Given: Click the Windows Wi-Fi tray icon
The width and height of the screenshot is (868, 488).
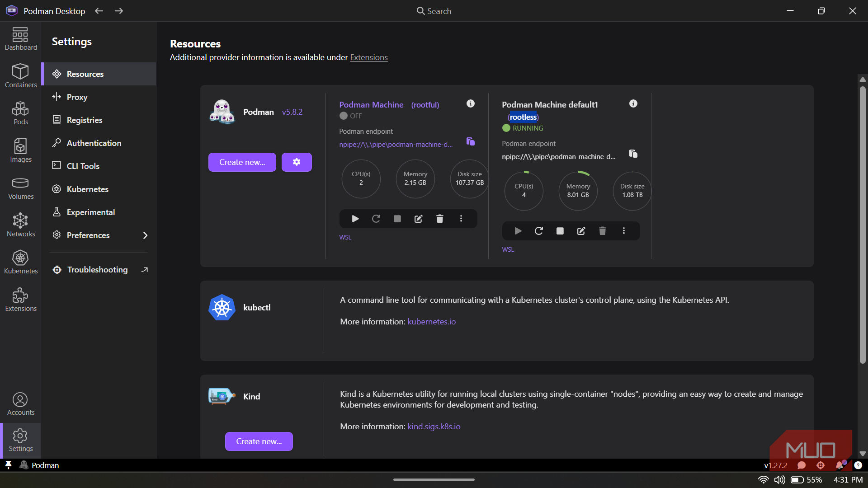Looking at the screenshot, I should (764, 480).
